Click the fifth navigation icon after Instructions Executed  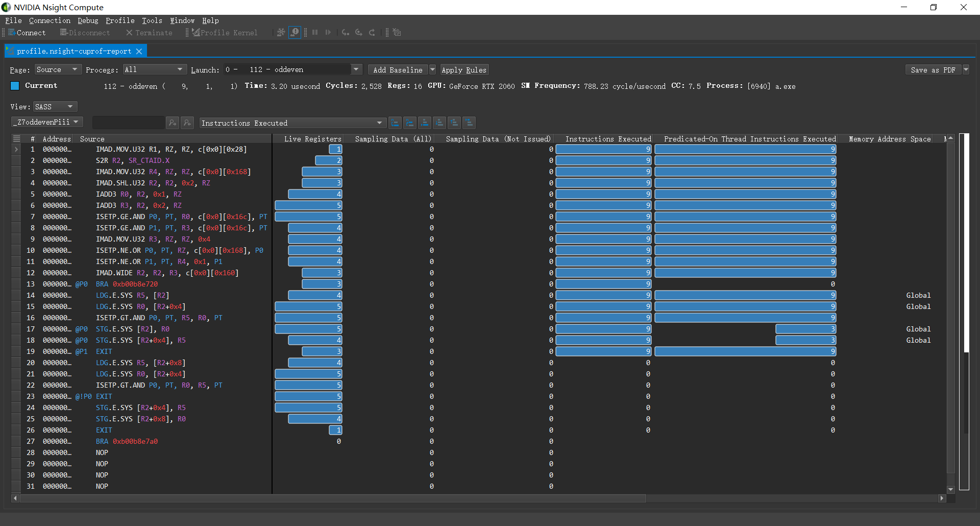tap(454, 123)
